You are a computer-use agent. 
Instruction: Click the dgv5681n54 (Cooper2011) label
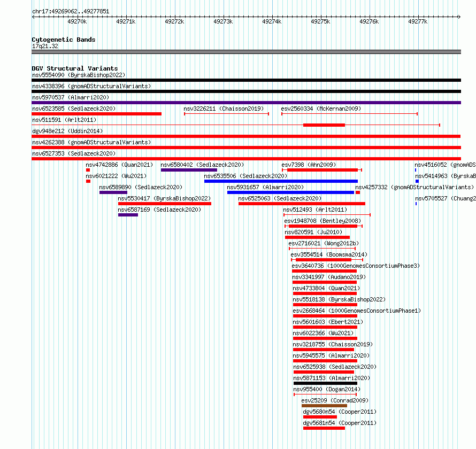click(340, 423)
